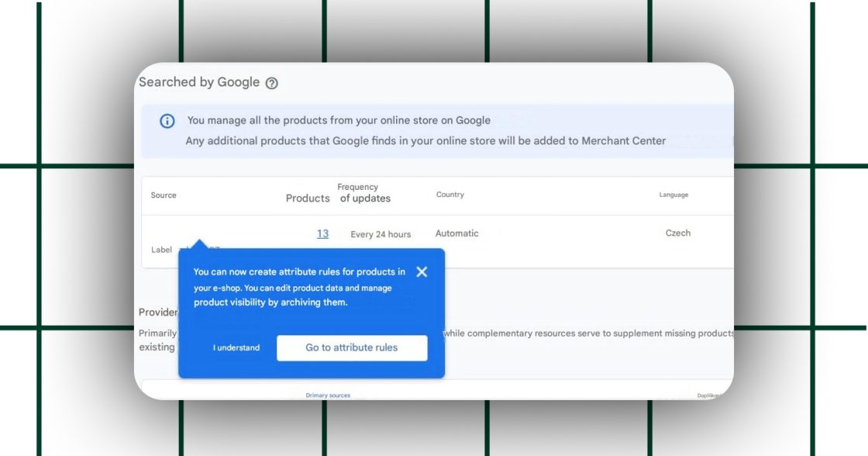Viewport: 868px width, 456px height.
Task: Click the Products column header
Action: [x=308, y=199]
